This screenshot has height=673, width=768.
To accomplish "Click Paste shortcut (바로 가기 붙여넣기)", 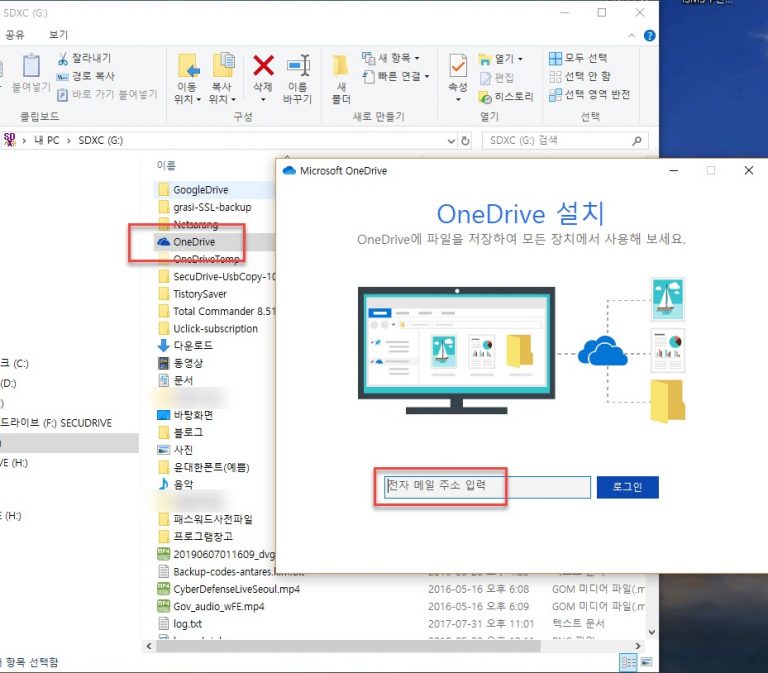I will (x=107, y=95).
